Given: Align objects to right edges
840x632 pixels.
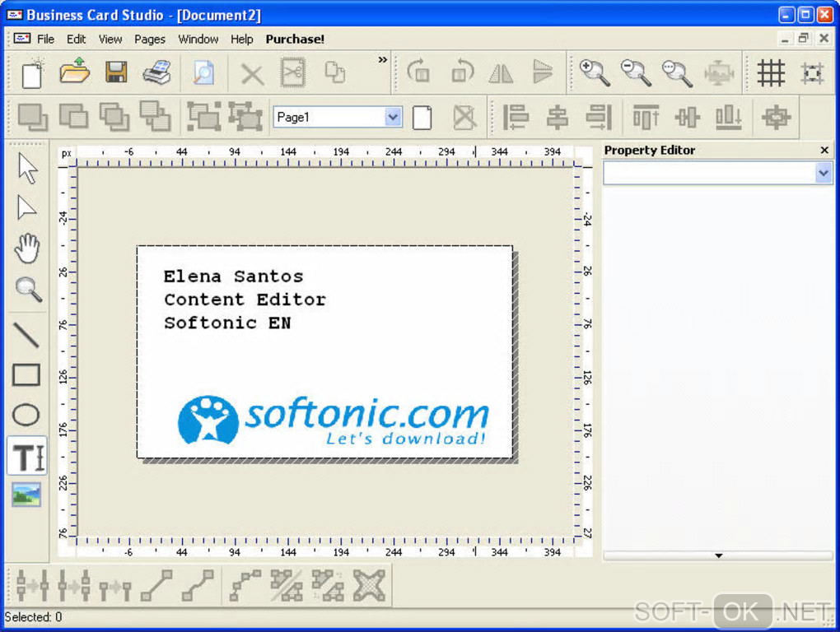Looking at the screenshot, I should pyautogui.click(x=599, y=117).
